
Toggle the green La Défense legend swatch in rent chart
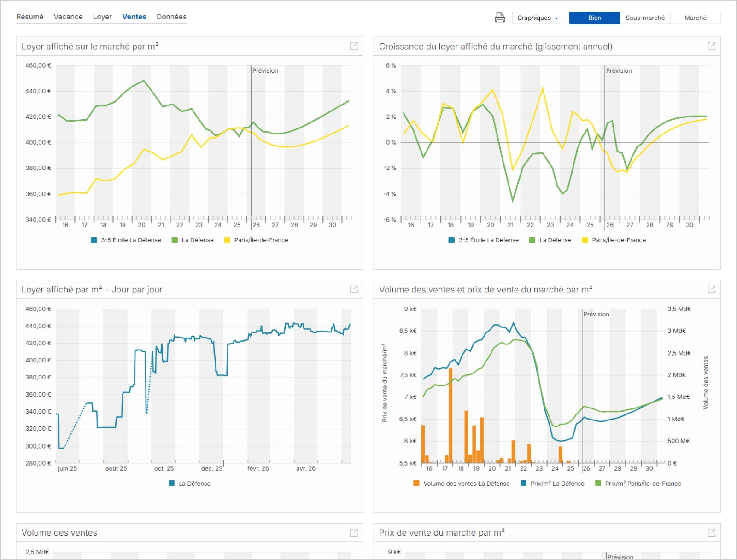click(x=175, y=240)
